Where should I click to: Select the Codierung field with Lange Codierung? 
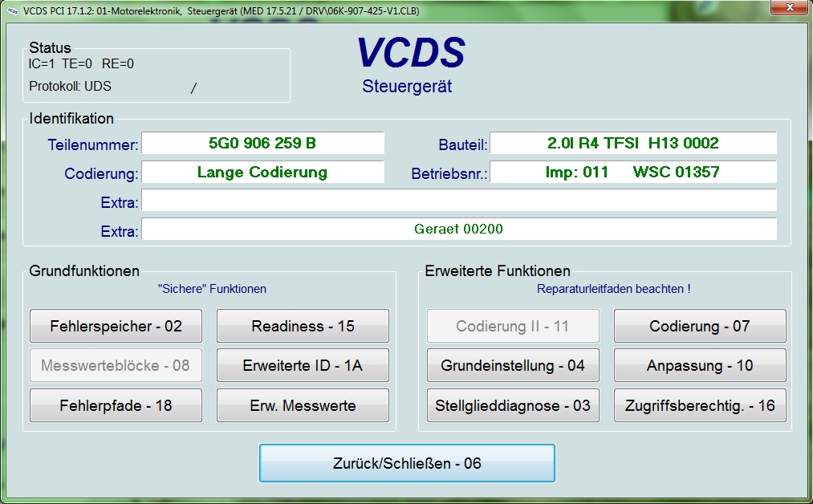tap(262, 173)
